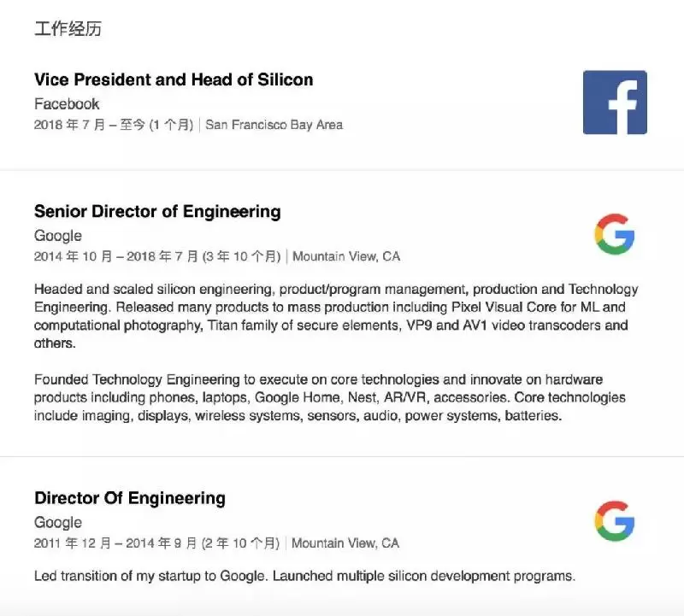Open the Director Of Engineering job title
Screen dimensions: 684x616
[130, 498]
